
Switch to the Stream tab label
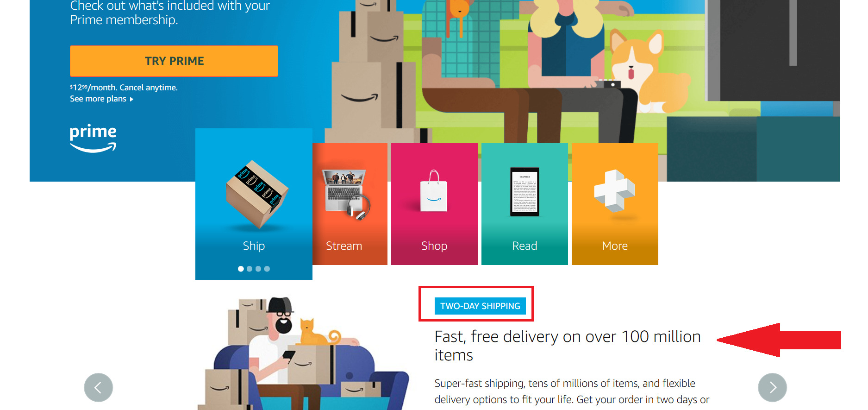[x=344, y=246]
